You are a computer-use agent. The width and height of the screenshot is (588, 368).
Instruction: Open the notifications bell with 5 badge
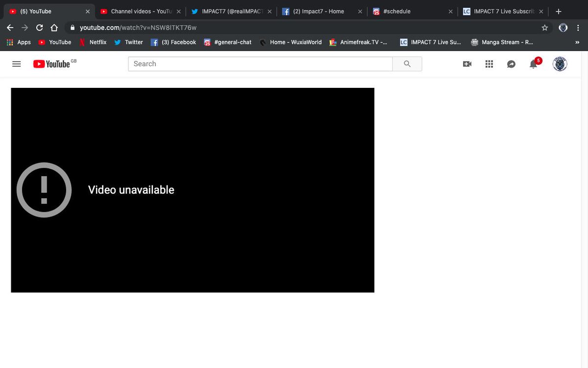(535, 63)
